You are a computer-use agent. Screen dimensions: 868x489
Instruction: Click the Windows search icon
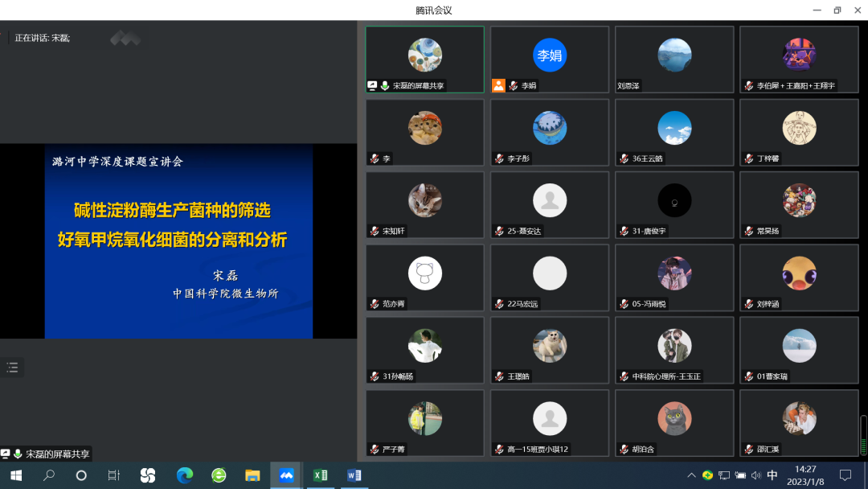(x=48, y=475)
